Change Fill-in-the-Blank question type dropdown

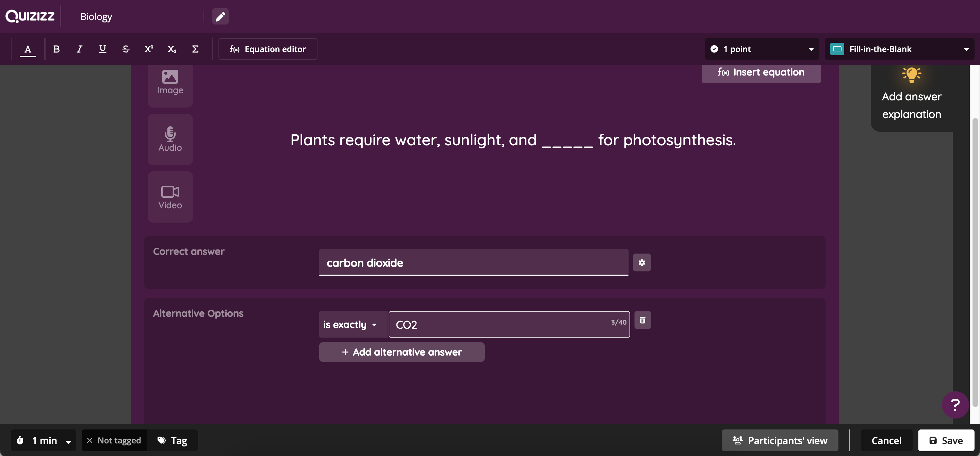point(899,49)
